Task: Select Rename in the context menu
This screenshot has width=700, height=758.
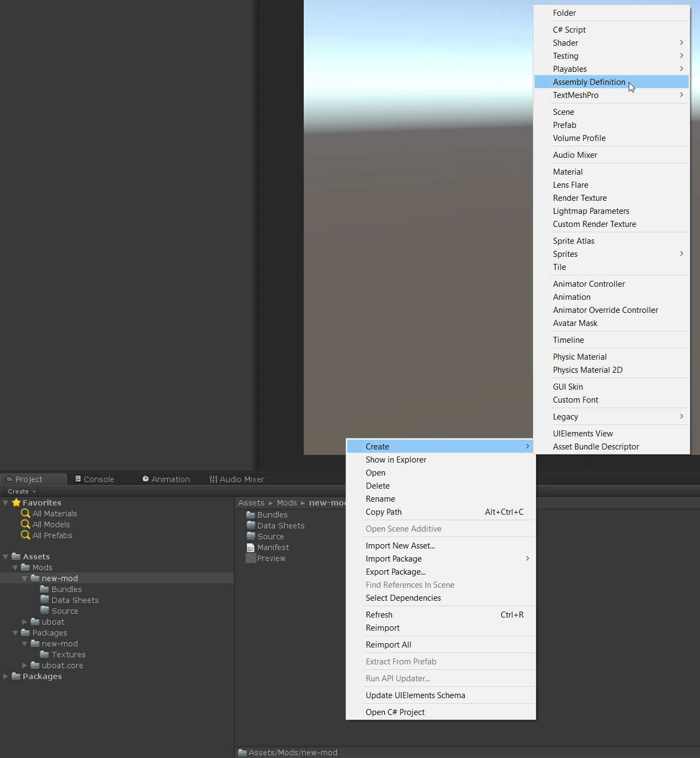Action: point(440,499)
